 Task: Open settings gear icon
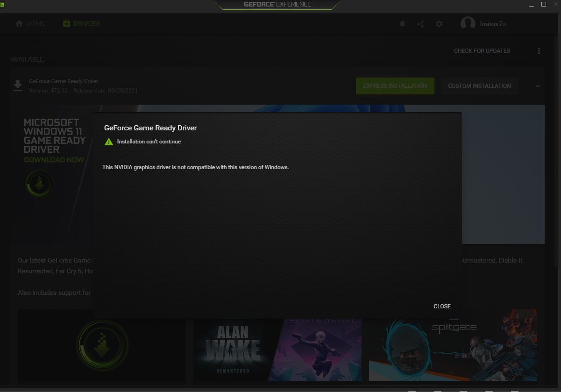439,24
